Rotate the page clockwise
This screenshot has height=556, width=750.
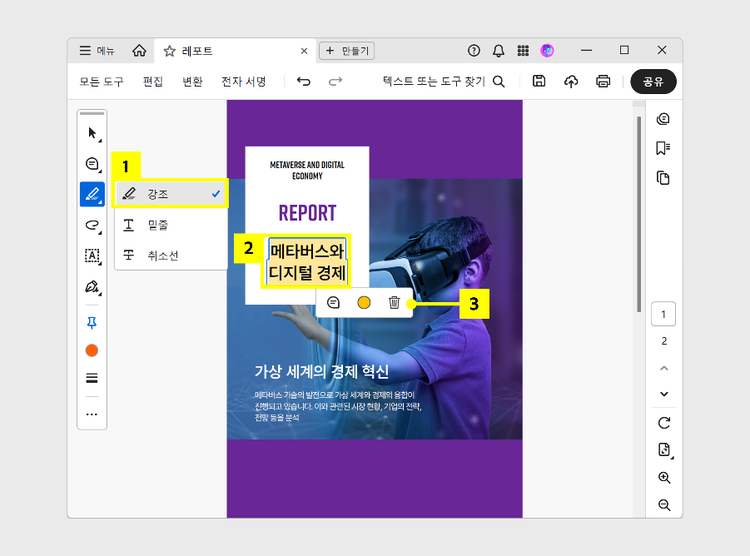[664, 423]
